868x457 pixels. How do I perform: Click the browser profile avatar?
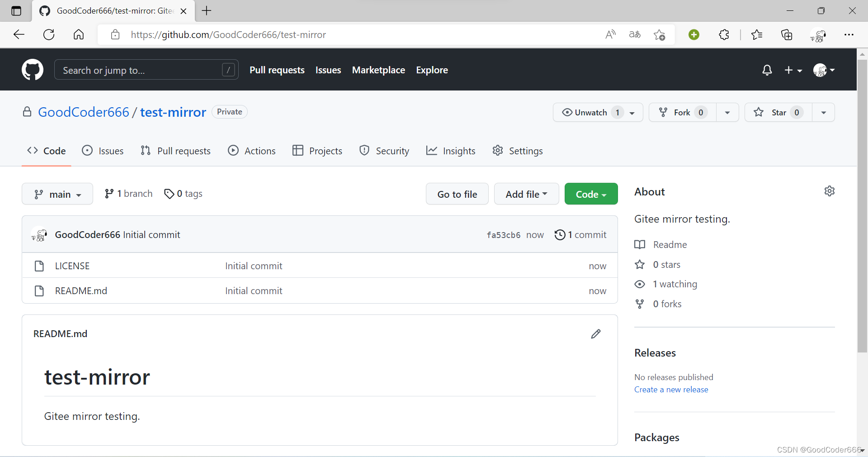[x=818, y=35]
